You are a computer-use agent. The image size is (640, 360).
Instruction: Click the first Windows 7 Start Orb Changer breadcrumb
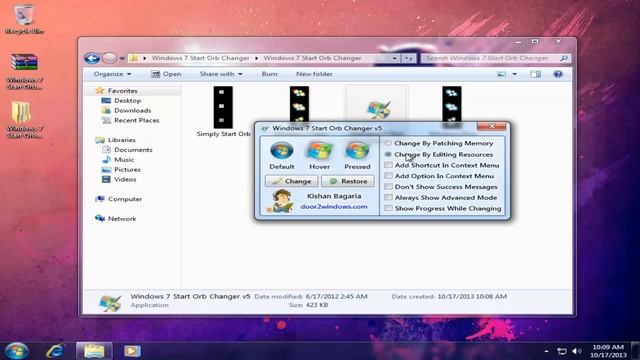[200, 58]
